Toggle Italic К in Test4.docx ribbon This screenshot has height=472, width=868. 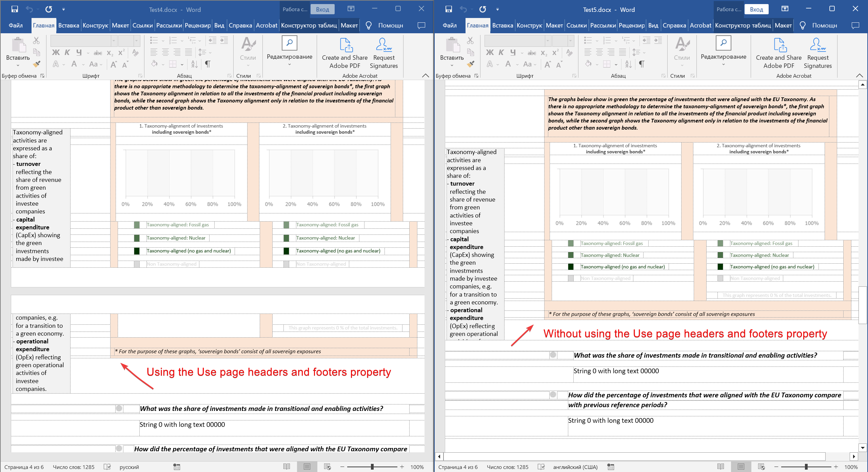(67, 53)
